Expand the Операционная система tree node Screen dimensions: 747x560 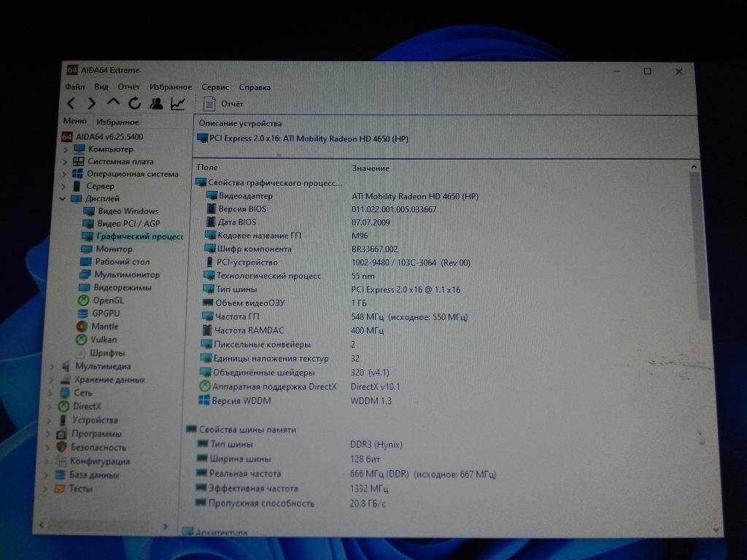click(x=65, y=174)
